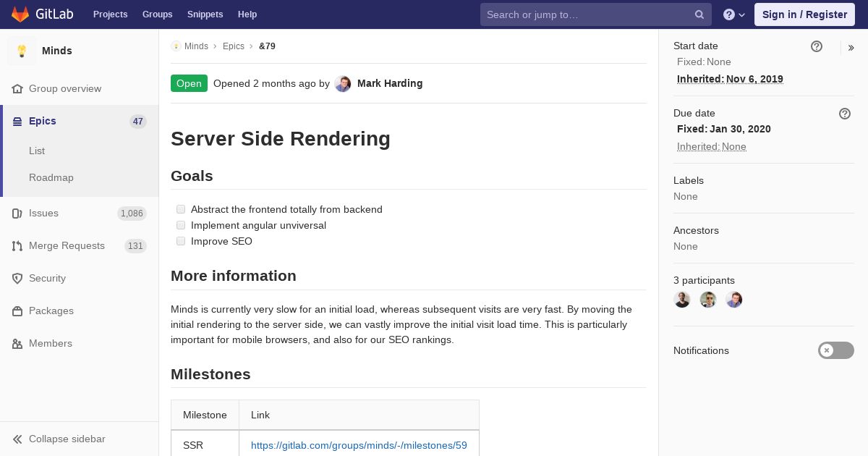The height and width of the screenshot is (456, 868).
Task: Click Fixed: Jan 30, 2020 due date
Action: [724, 129]
